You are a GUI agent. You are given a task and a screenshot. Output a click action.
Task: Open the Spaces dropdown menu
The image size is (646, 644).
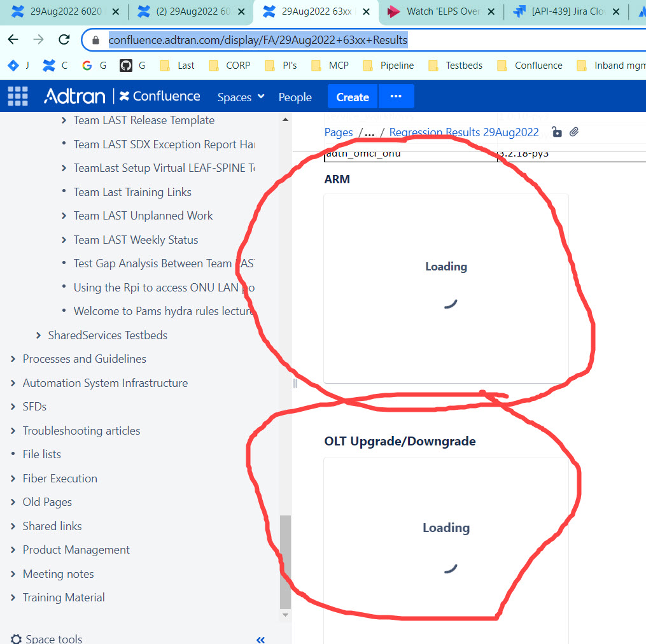click(241, 97)
